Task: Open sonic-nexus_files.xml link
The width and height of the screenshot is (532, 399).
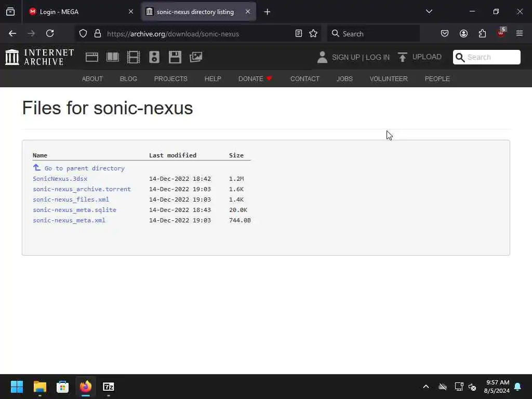Action: (71, 199)
